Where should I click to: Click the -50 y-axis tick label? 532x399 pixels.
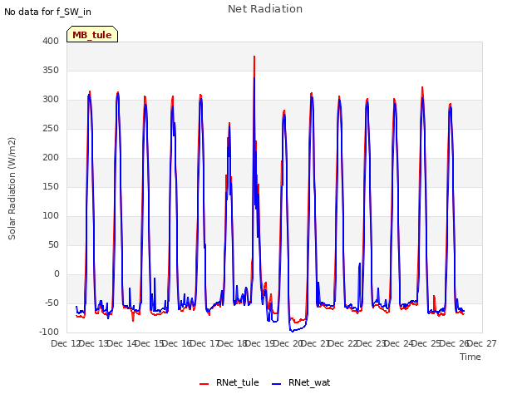point(52,303)
